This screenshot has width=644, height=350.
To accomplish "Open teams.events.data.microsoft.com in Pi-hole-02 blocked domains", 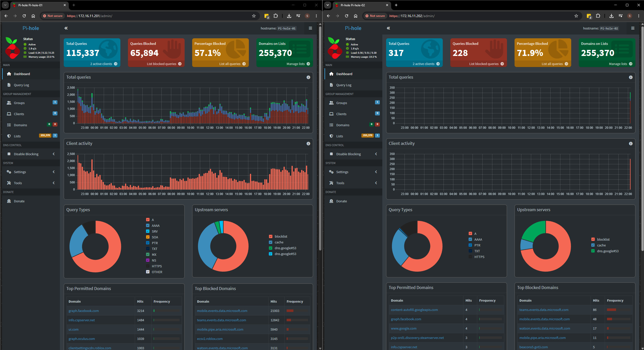I will [544, 310].
